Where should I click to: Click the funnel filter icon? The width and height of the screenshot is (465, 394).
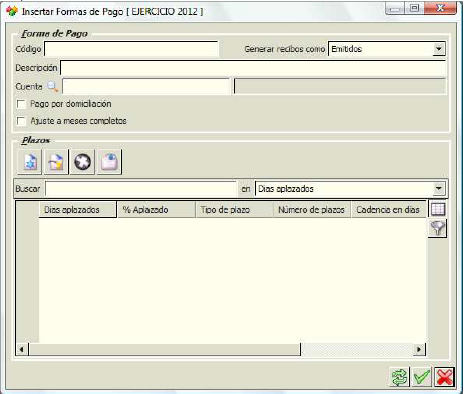[x=438, y=228]
